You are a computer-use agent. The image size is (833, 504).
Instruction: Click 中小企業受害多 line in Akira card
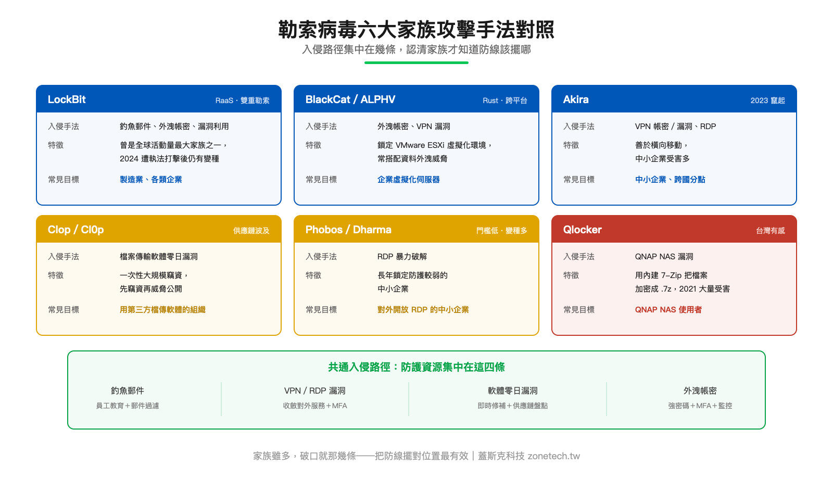point(662,159)
